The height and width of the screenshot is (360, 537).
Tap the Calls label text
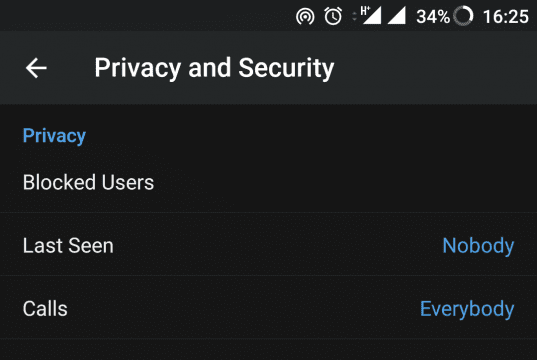coord(45,309)
